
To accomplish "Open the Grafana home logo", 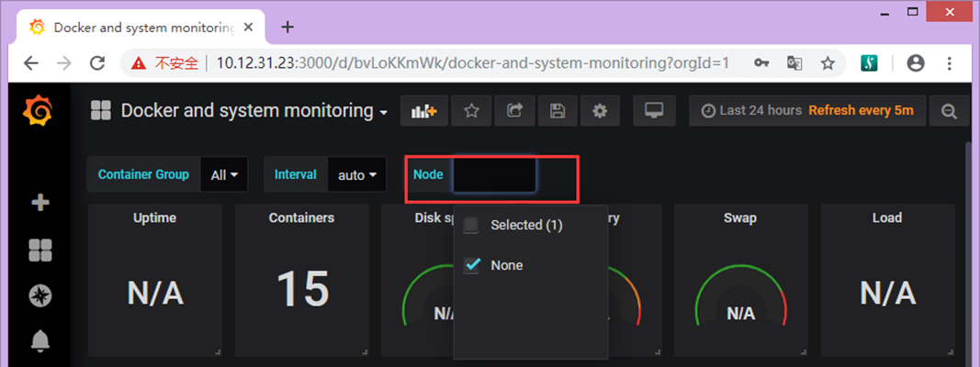I will [36, 110].
